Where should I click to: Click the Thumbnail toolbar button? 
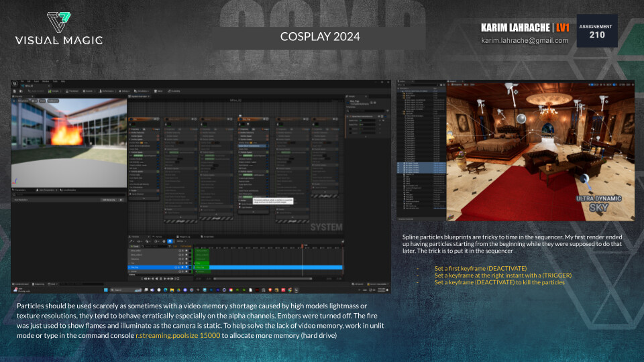(72, 91)
